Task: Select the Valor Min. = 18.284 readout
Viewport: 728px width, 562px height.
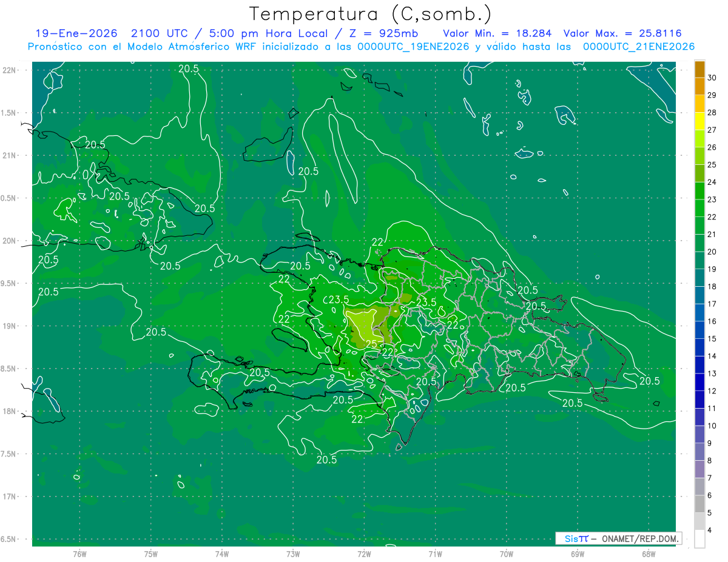Action: tap(497, 34)
